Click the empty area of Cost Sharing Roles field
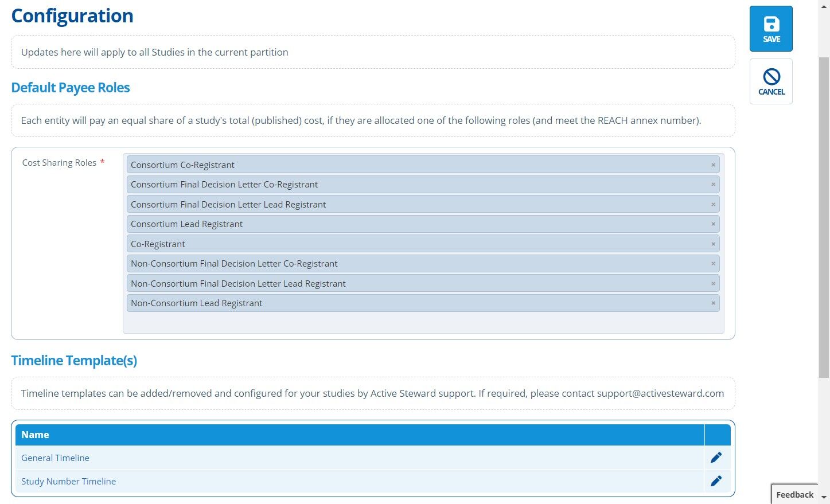The width and height of the screenshot is (830, 504). tap(423, 323)
